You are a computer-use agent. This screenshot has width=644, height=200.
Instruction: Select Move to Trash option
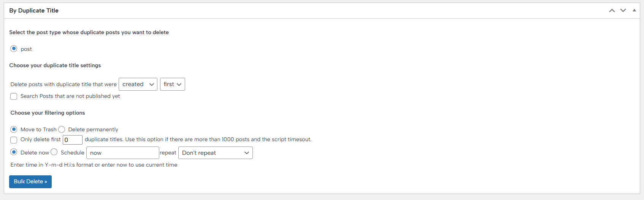click(x=14, y=129)
